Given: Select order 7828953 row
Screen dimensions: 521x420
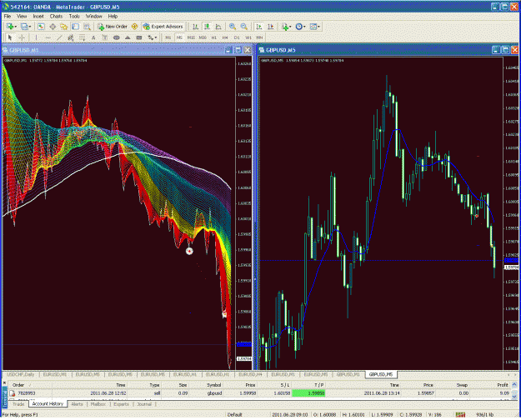Looking at the screenshot, I should 259,393.
